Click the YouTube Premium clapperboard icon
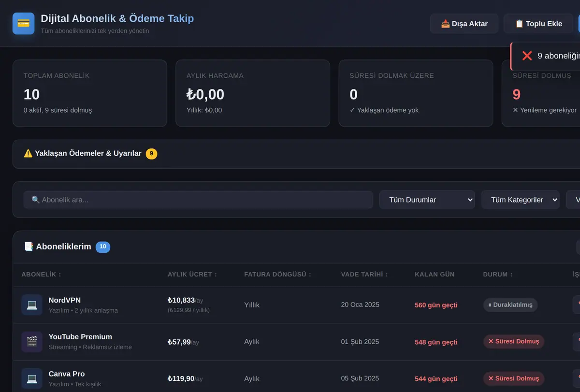 [x=32, y=342]
